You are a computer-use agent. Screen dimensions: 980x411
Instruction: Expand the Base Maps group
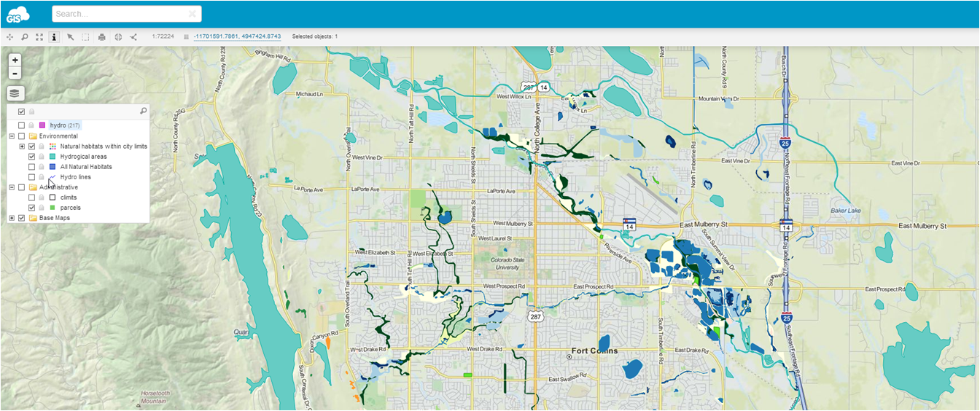pyautogui.click(x=12, y=218)
